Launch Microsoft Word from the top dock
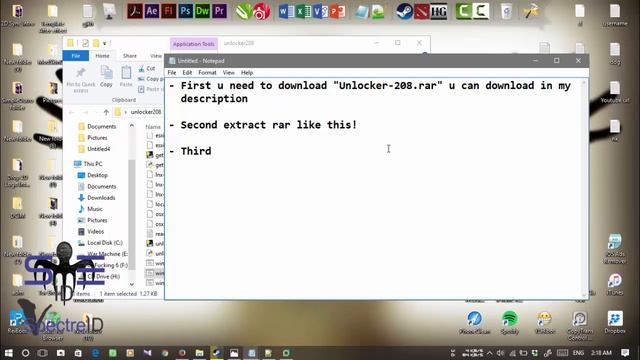The height and width of the screenshot is (360, 640). pos(286,11)
